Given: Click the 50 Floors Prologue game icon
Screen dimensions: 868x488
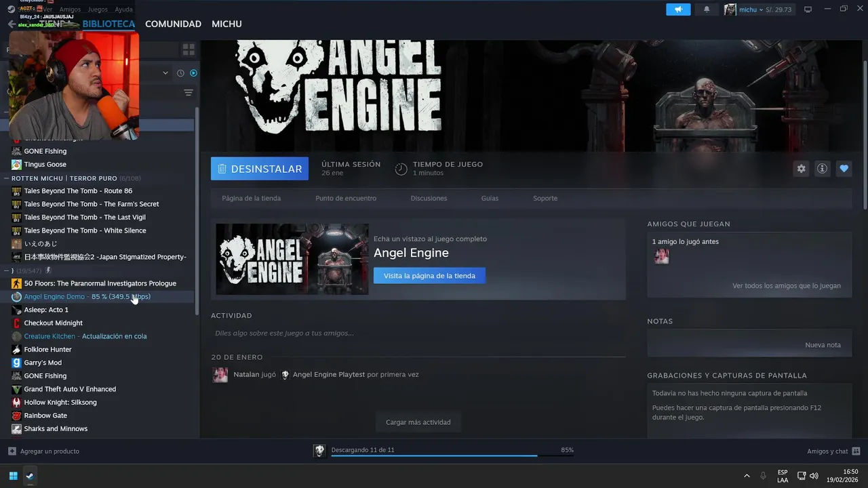Looking at the screenshot, I should 16,283.
